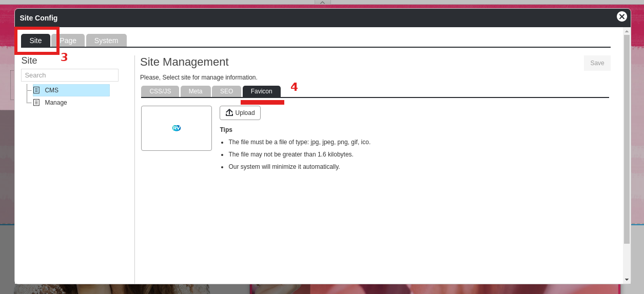This screenshot has width=644, height=294.
Task: Click the favicon preview thumbnail
Action: tap(177, 128)
